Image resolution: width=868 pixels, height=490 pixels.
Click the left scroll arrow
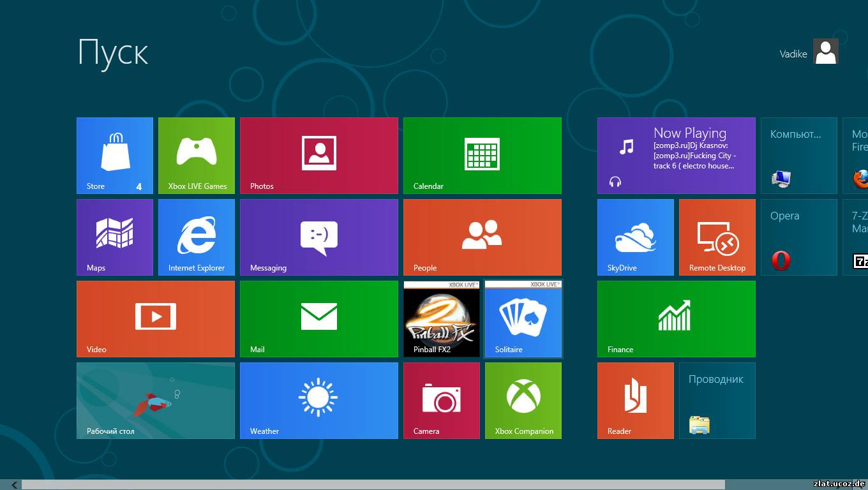pyautogui.click(x=14, y=485)
